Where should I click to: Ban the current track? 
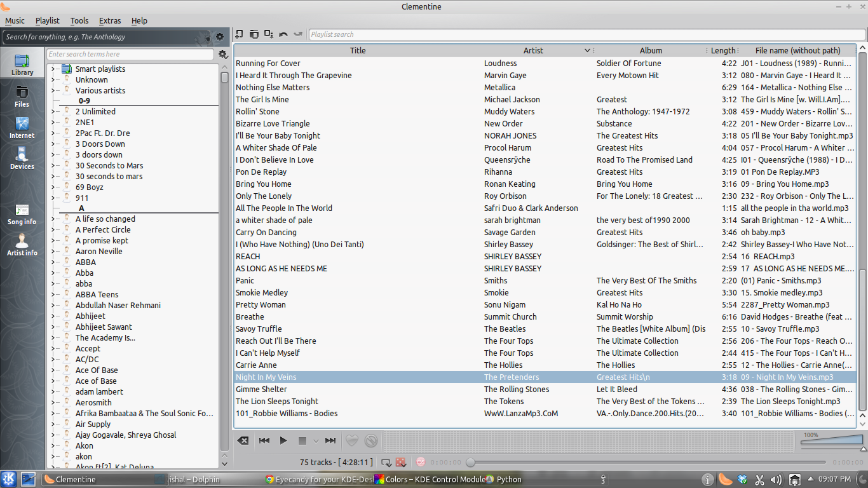[x=372, y=440]
